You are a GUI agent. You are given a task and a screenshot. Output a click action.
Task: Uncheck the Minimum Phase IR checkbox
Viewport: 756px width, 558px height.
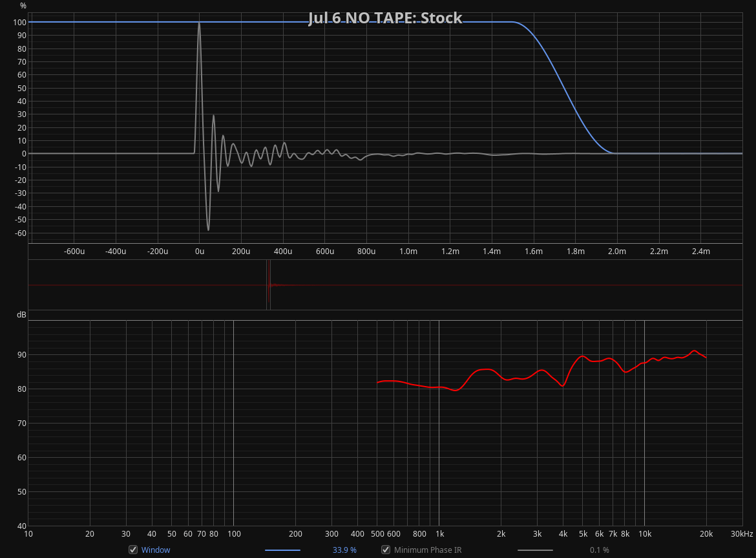point(386,550)
